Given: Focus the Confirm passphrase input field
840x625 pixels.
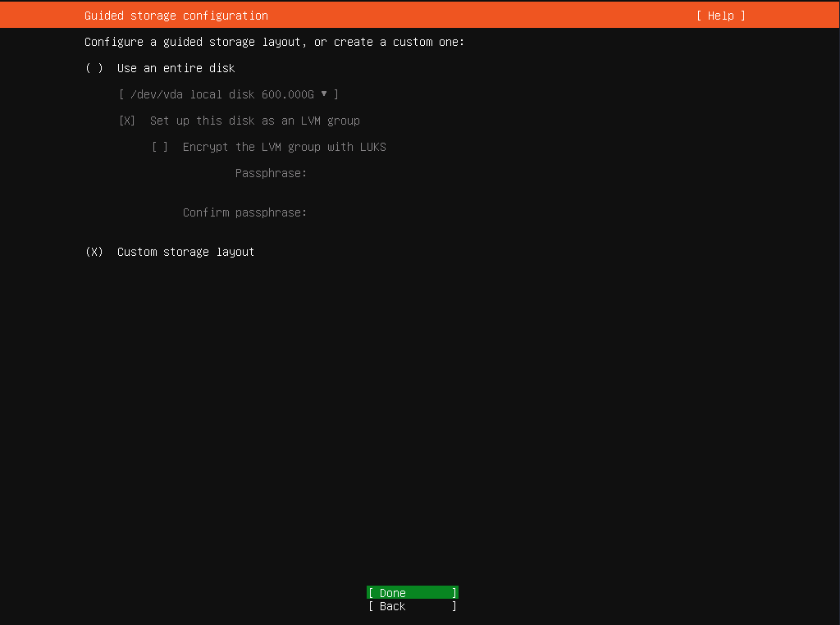Looking at the screenshot, I should pyautogui.click(x=394, y=212).
